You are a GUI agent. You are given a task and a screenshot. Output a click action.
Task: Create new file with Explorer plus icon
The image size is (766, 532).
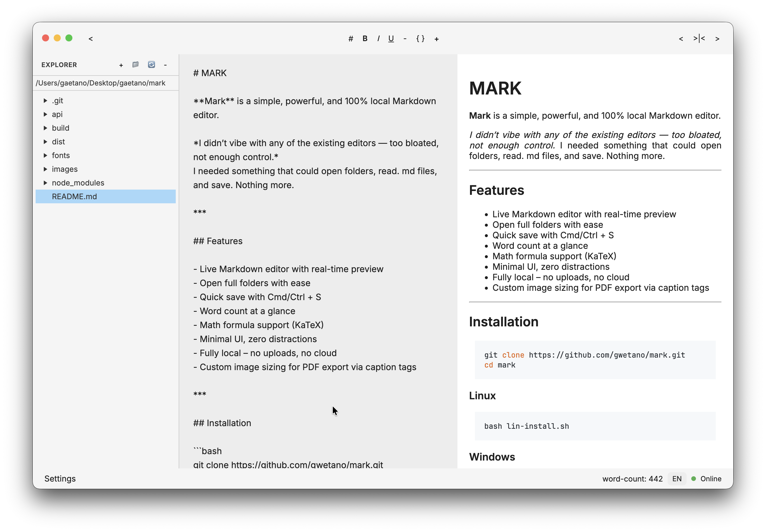tap(121, 65)
